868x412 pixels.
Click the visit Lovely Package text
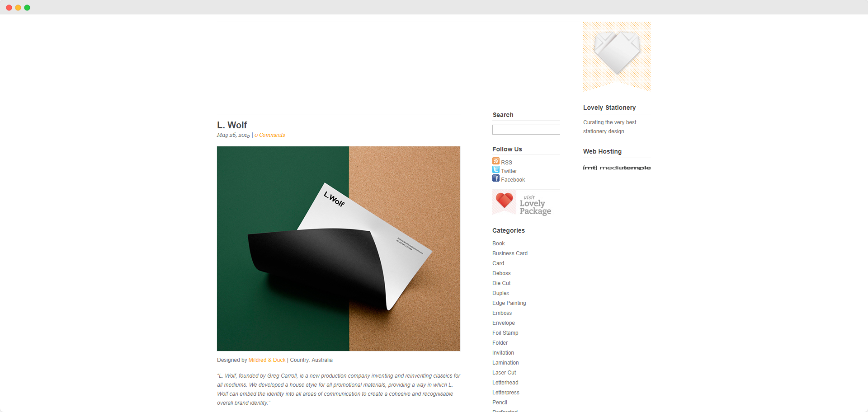(x=535, y=205)
